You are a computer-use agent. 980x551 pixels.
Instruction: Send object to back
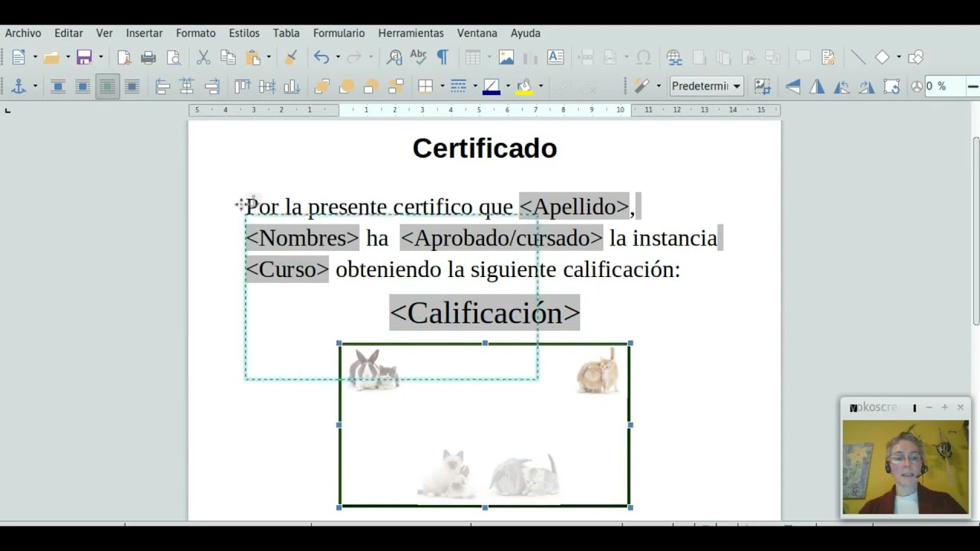tap(396, 86)
